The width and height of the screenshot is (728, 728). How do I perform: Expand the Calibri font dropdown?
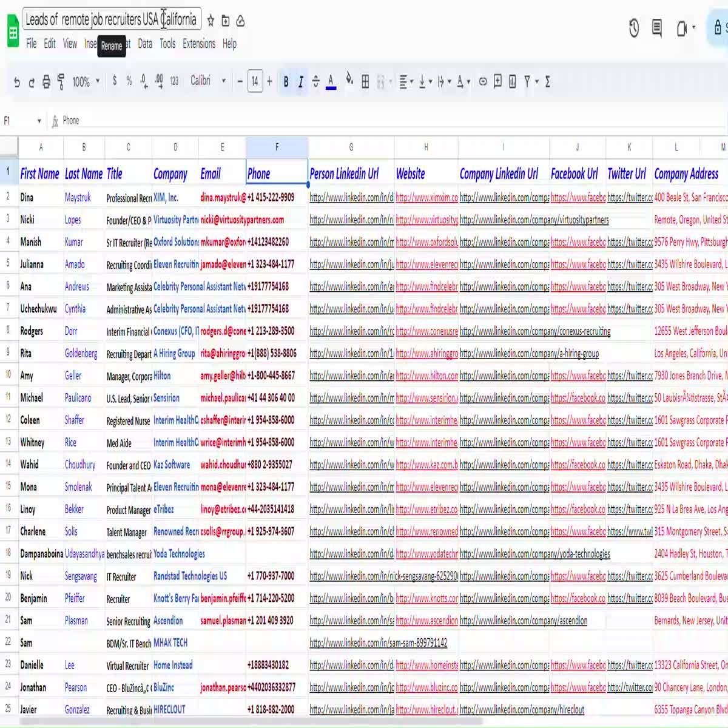click(207, 81)
